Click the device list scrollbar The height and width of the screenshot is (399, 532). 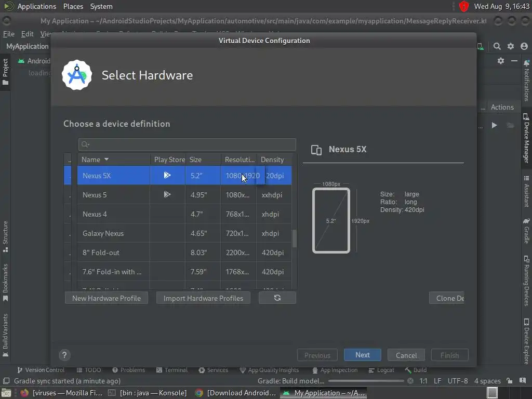(294, 238)
